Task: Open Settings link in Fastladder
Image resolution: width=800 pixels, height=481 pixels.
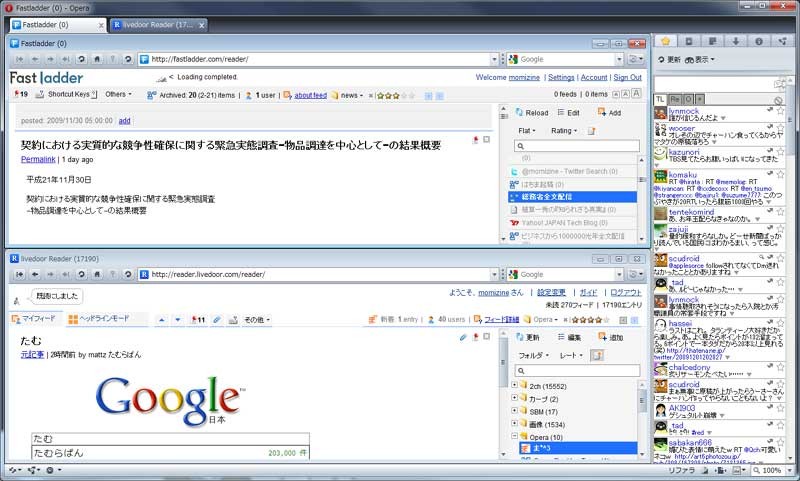Action: (561, 77)
